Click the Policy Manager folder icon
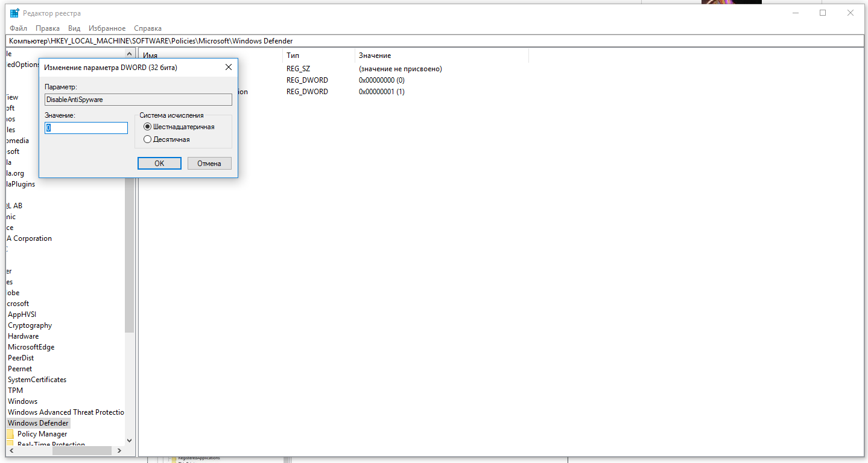868x463 pixels. [11, 434]
